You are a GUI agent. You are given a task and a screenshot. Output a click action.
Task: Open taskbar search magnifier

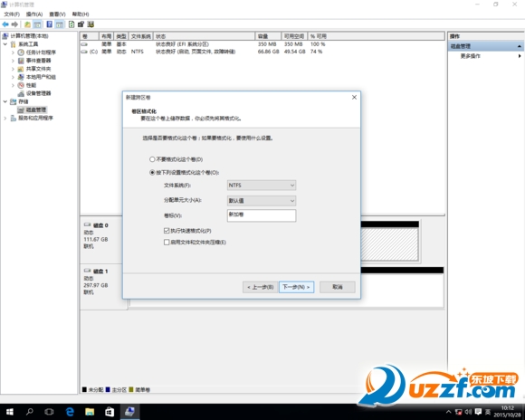(30, 412)
